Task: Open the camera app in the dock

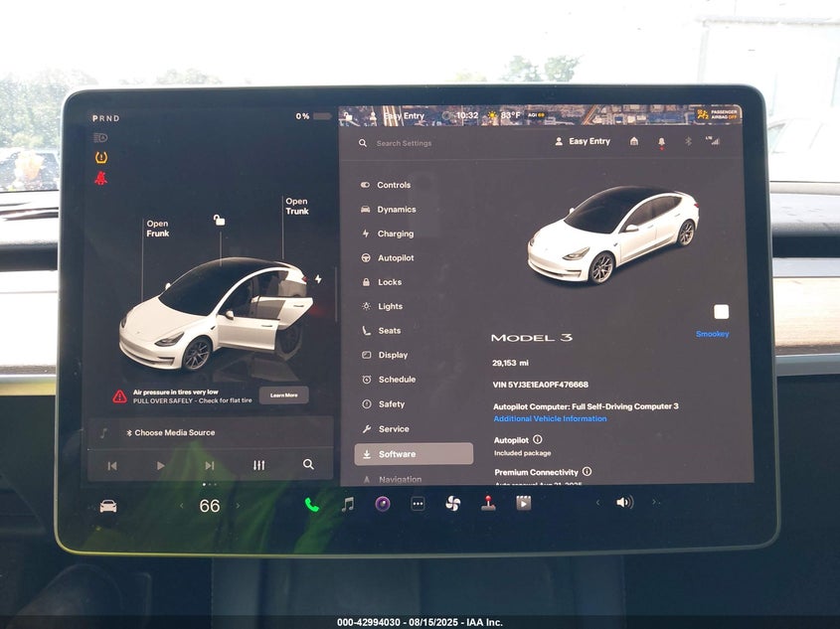Action: [x=382, y=504]
